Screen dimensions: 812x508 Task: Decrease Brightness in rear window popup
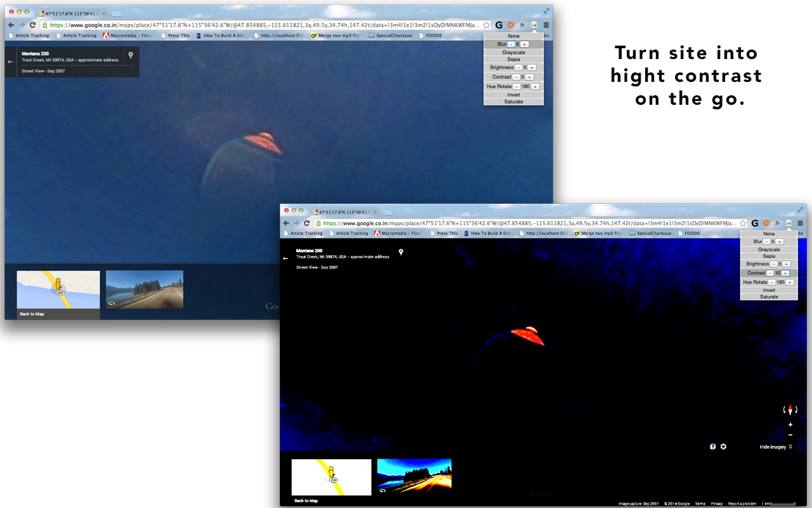(518, 67)
